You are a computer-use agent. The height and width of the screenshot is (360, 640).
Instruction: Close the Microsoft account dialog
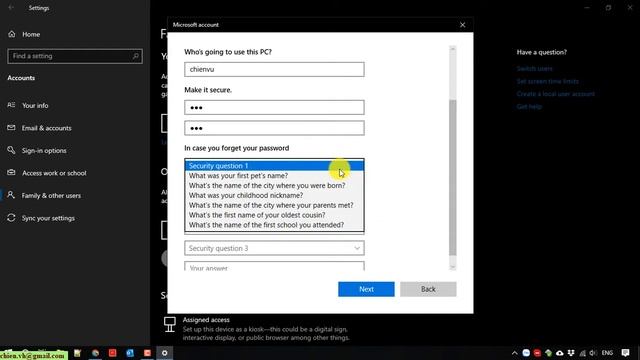(462, 25)
